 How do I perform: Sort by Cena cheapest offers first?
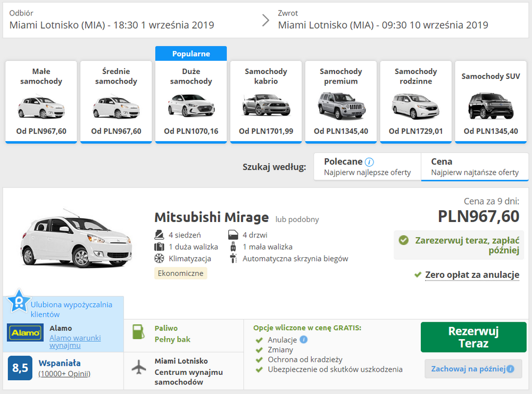coord(475,167)
